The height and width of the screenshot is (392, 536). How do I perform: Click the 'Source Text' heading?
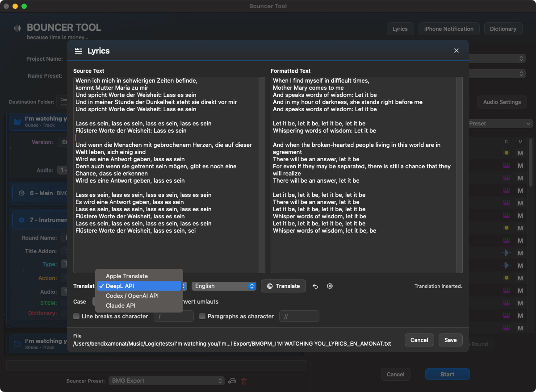[89, 71]
